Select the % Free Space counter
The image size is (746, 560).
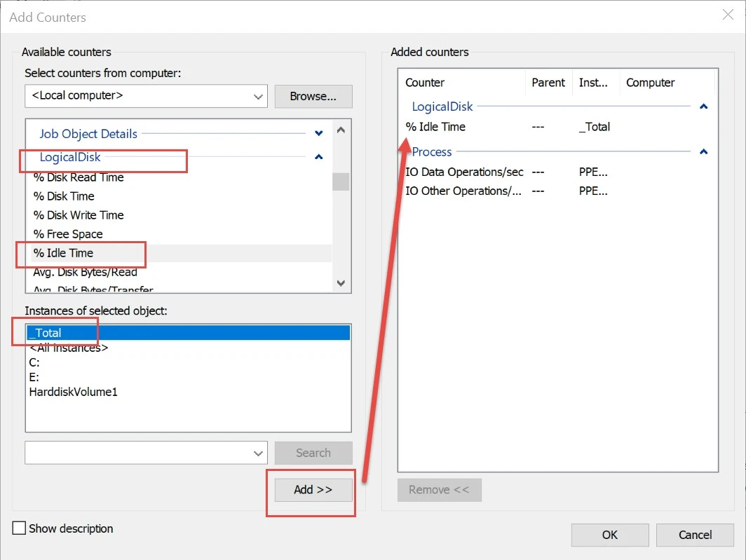coord(68,234)
